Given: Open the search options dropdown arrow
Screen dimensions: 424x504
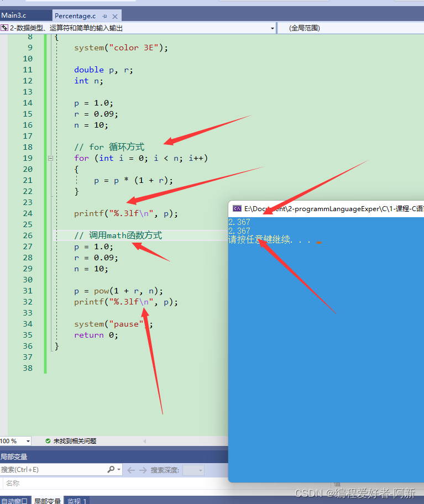Looking at the screenshot, I should [x=119, y=470].
